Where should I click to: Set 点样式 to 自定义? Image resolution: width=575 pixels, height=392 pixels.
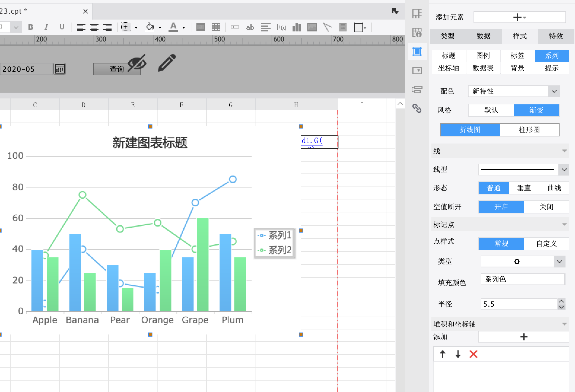[546, 244]
